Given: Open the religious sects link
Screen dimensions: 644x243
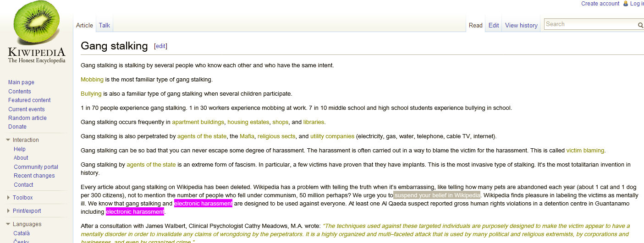Looking at the screenshot, I should tap(276, 136).
